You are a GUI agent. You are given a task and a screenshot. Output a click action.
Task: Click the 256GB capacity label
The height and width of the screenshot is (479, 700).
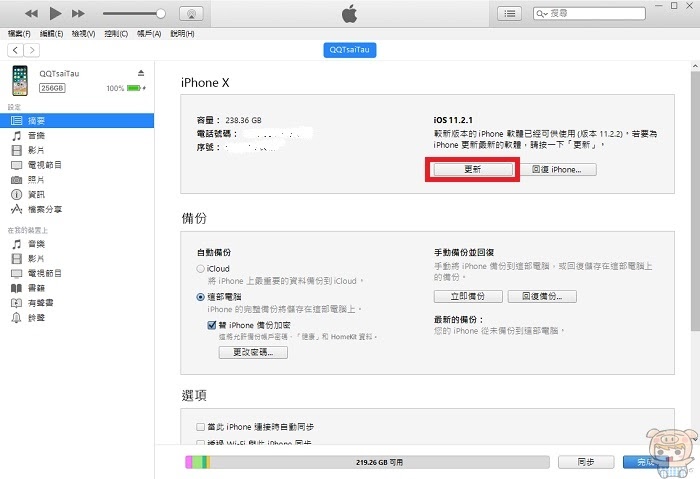tap(52, 88)
